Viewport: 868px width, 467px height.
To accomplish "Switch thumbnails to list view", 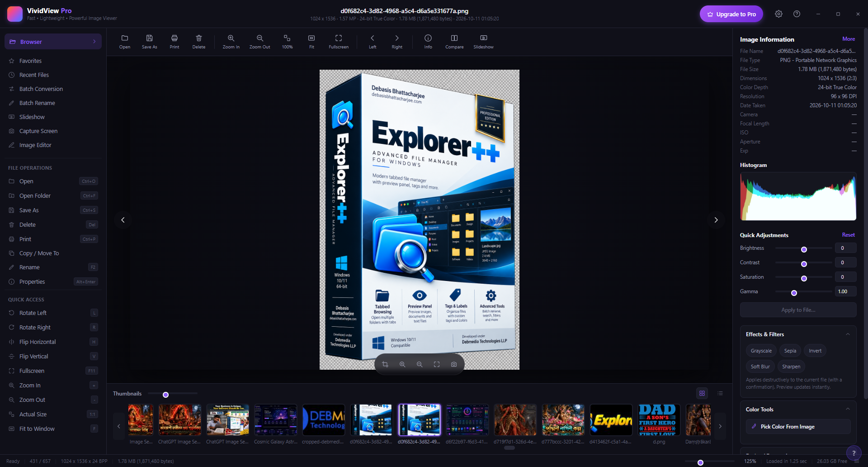I will click(720, 393).
